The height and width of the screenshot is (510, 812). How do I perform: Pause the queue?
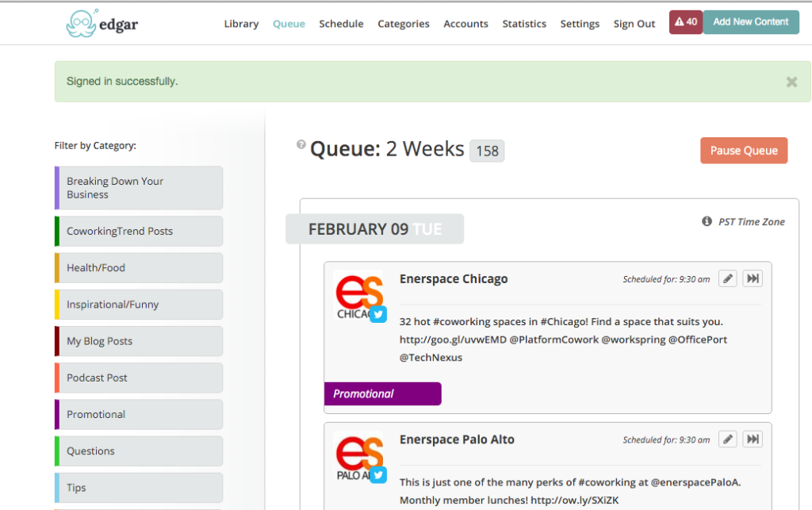pyautogui.click(x=744, y=151)
